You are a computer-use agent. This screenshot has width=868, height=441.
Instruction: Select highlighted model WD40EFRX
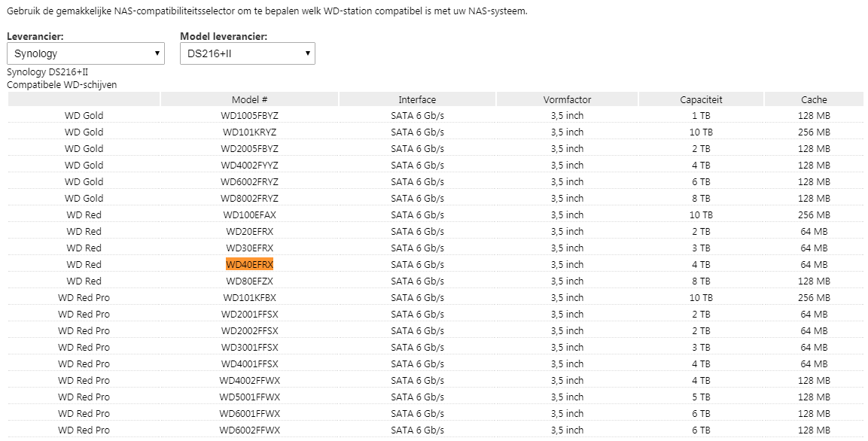point(249,264)
